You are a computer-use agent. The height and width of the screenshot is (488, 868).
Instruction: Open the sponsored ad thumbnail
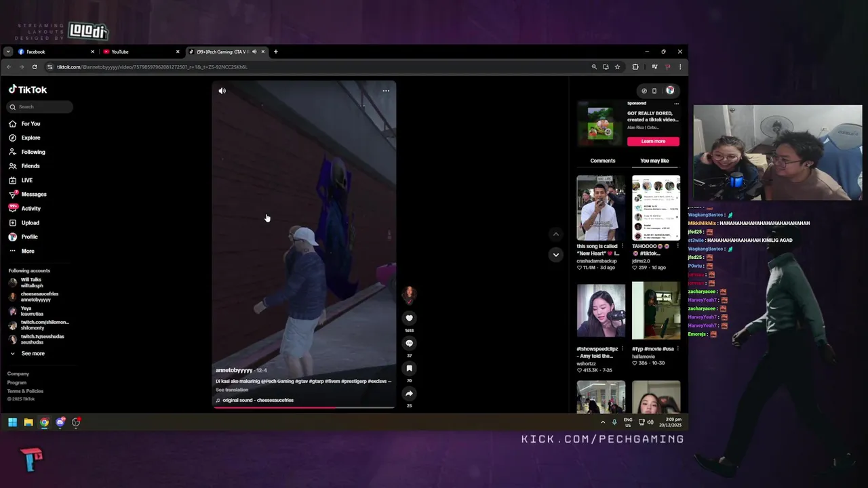tap(600, 125)
